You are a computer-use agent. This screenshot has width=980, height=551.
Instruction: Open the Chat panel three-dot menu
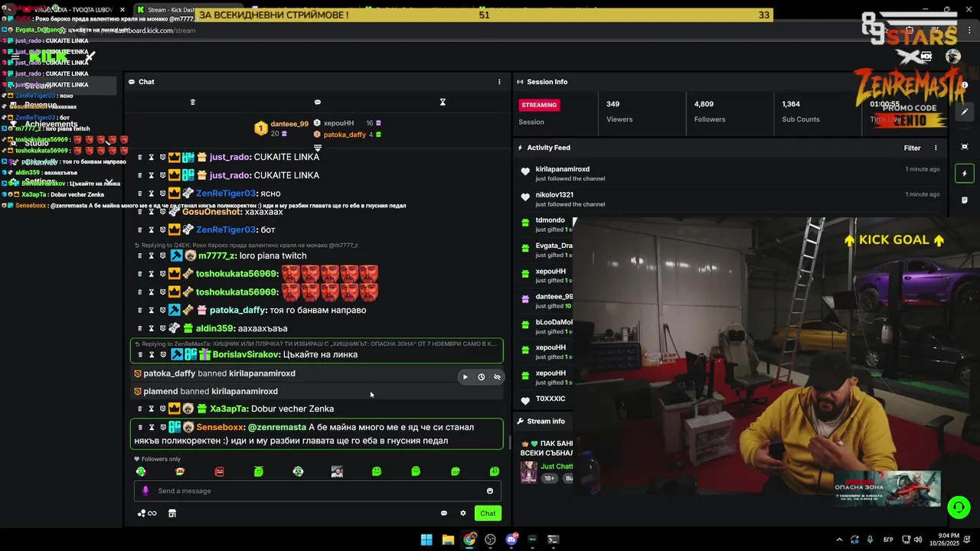(499, 82)
